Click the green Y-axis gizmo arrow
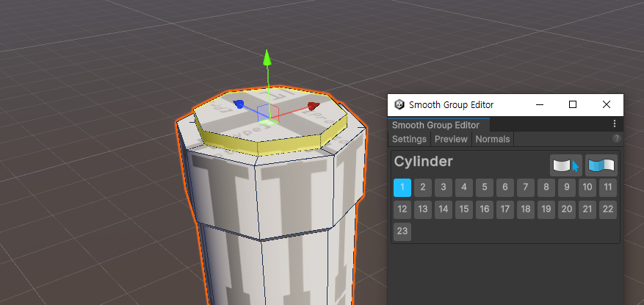The width and height of the screenshot is (644, 305). pyautogui.click(x=268, y=59)
